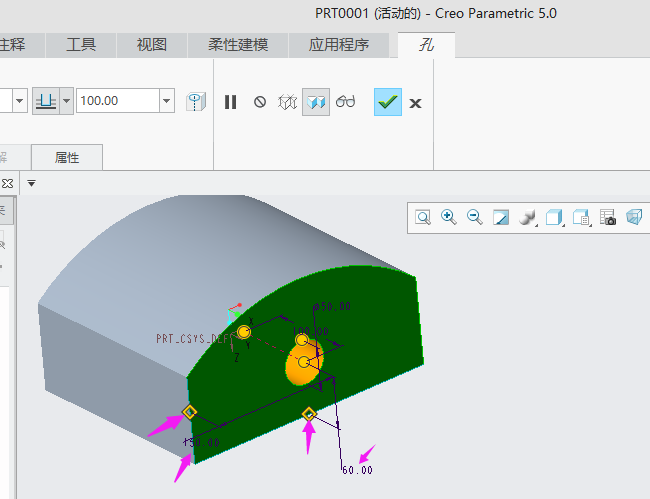Switch to the 工具 ribbon tab

pyautogui.click(x=81, y=45)
